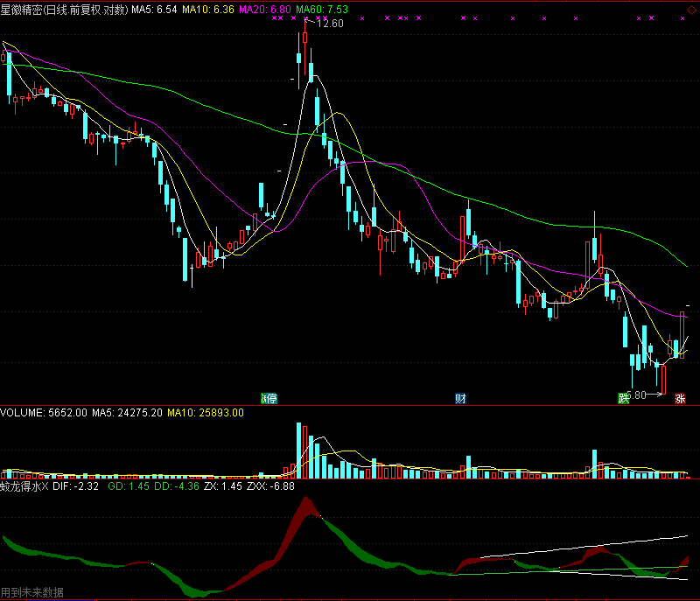Click the green 跌 marker
Screen dimensions: 700x601
coord(623,398)
